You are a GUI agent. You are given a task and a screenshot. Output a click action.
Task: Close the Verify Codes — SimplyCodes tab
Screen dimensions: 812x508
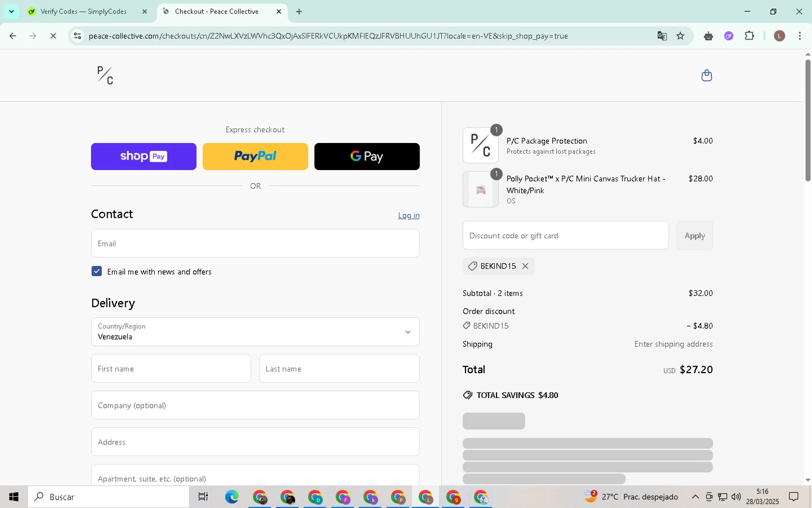[x=145, y=11]
